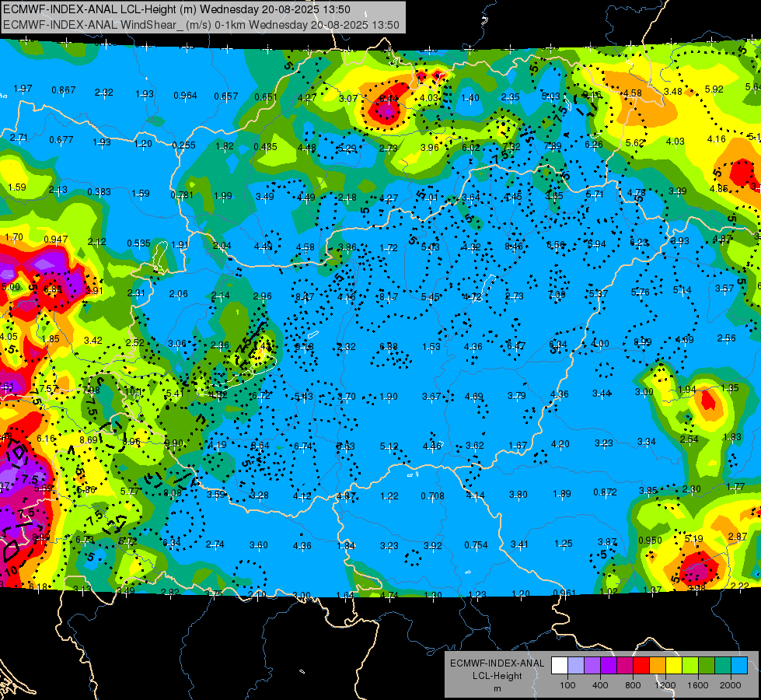Click the sky-blue legend swatch above 2000

739,666
